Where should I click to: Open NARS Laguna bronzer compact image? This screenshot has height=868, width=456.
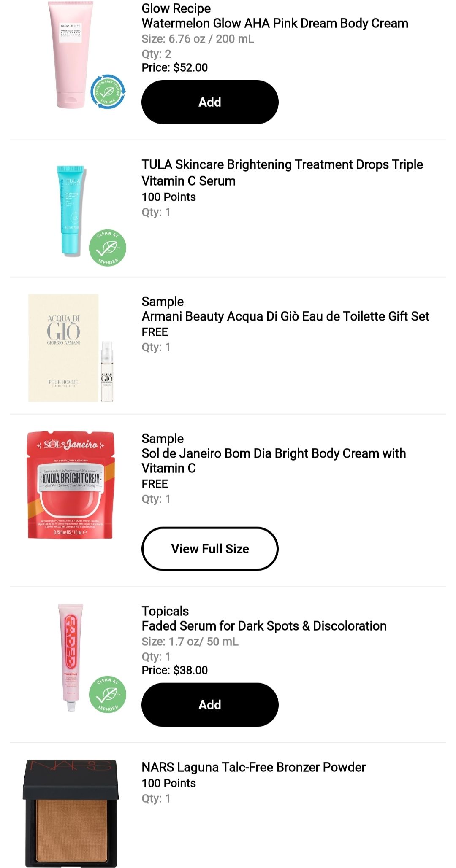coord(71,813)
